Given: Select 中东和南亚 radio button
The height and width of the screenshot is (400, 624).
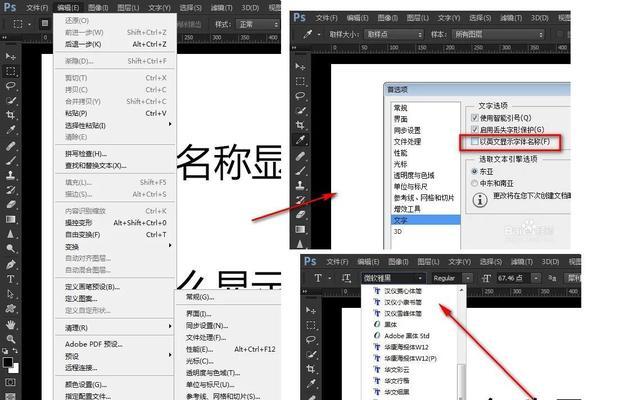Looking at the screenshot, I should pos(474,183).
